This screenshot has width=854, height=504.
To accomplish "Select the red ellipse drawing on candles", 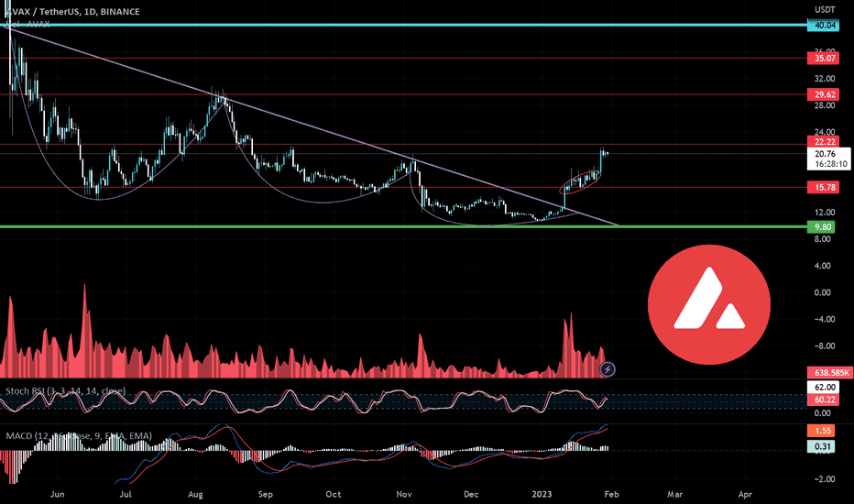I will coord(581,182).
